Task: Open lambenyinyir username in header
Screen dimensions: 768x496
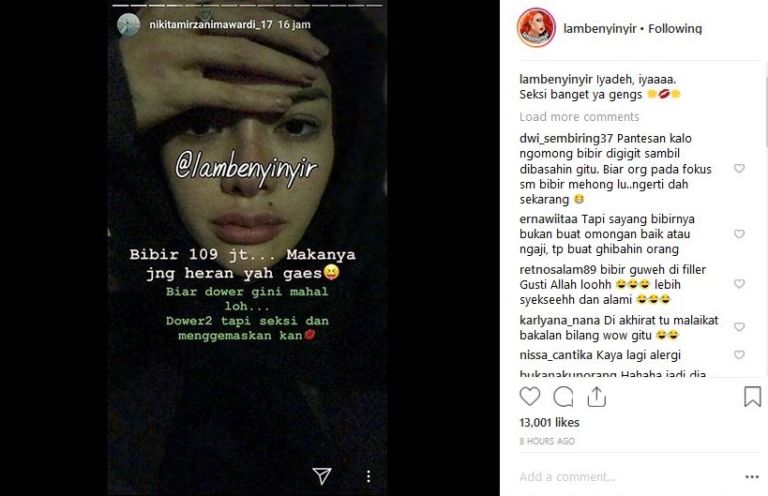Action: pos(600,29)
